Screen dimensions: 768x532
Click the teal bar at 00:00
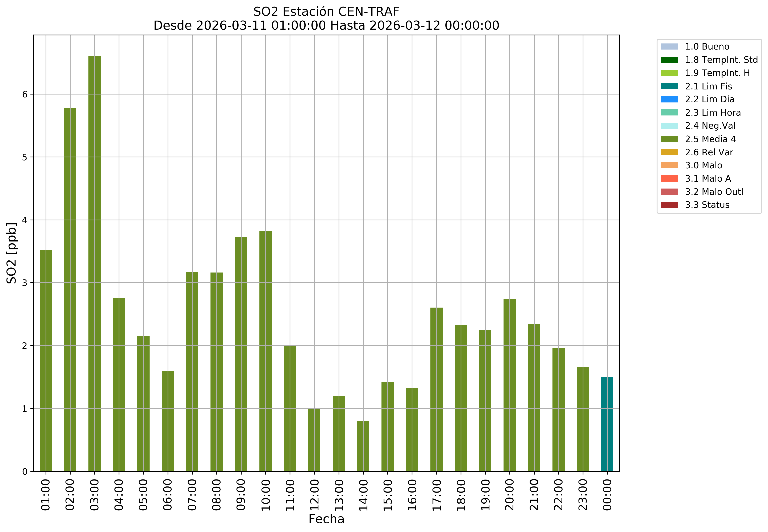[x=607, y=424]
